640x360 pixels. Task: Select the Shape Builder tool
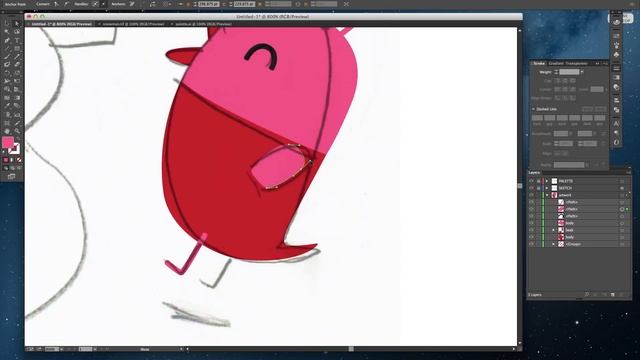click(x=7, y=89)
